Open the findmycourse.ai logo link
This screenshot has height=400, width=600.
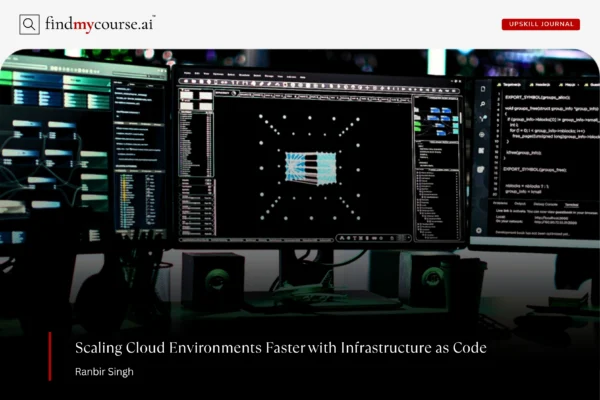click(x=100, y=24)
